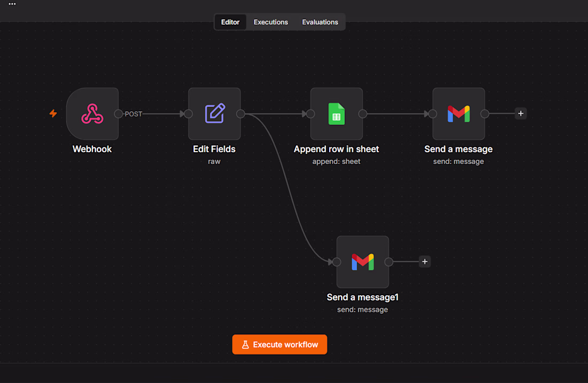This screenshot has width=588, height=383.
Task: Open the Evaluations tab
Action: pyautogui.click(x=320, y=22)
